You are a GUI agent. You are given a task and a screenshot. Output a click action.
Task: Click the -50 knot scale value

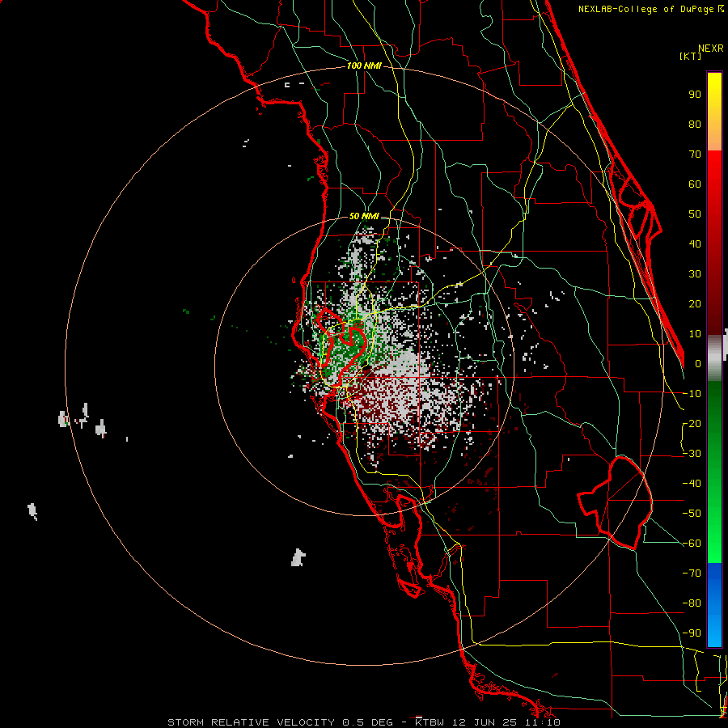[x=692, y=514]
